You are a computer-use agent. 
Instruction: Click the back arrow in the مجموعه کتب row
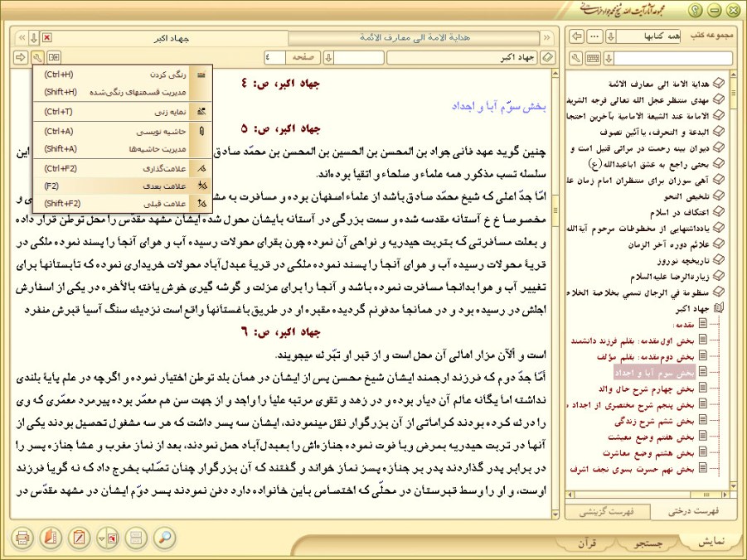[x=577, y=36]
